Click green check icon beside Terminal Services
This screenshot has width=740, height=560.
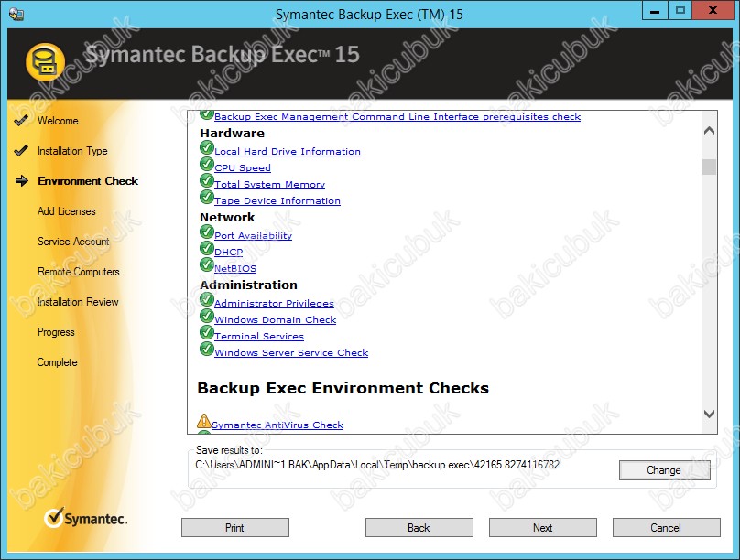(206, 333)
